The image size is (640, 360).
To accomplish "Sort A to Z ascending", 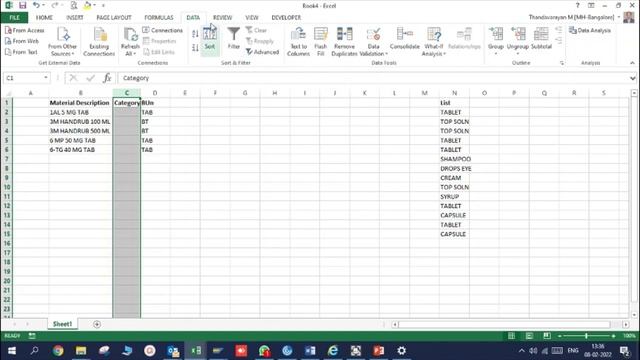I will tap(195, 34).
